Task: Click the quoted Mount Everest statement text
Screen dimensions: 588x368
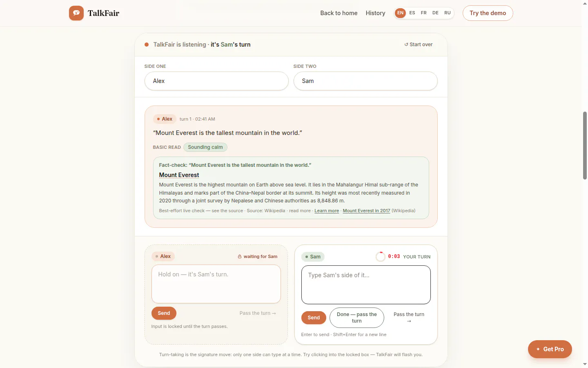Action: (227, 133)
